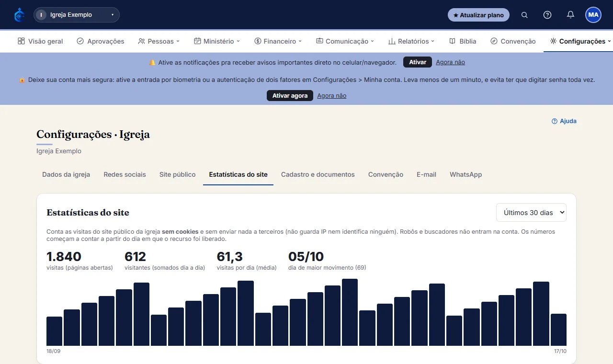
Task: Click the Visão geral dashboard icon
Action: [x=21, y=41]
